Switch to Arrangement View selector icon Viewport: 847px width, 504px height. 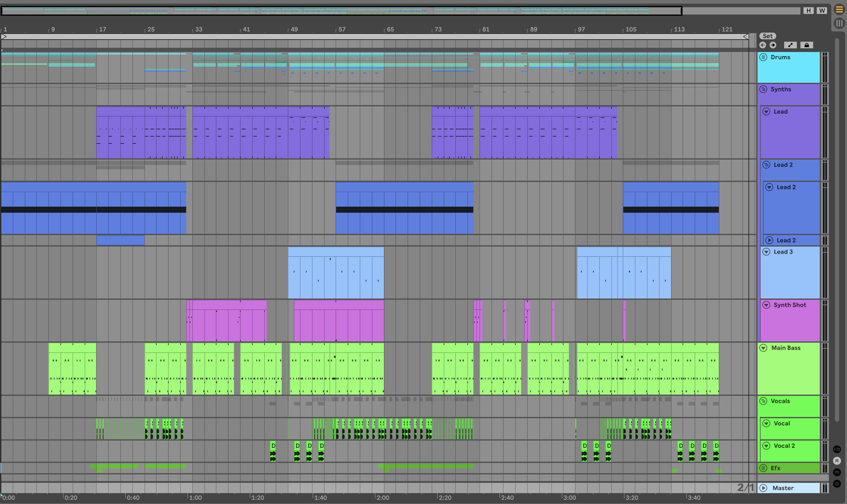point(839,9)
